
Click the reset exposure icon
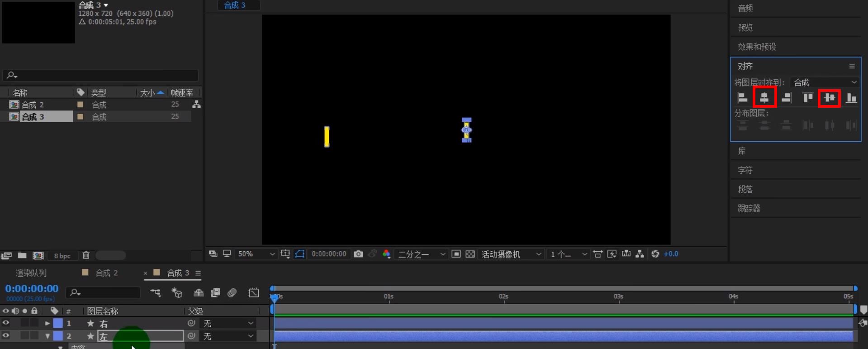(655, 254)
